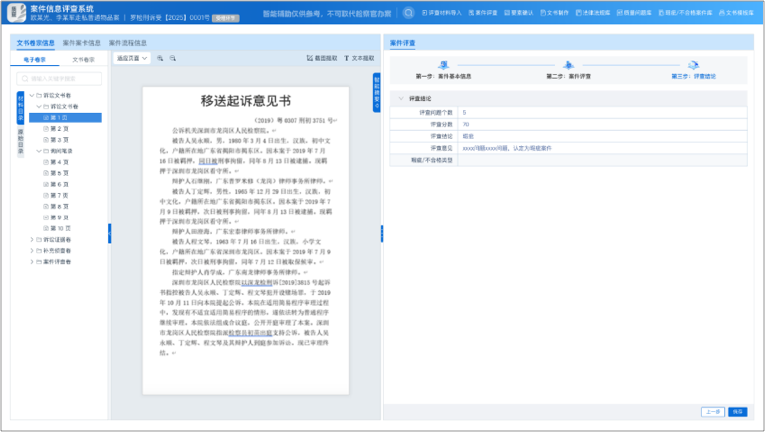Click the 上一步 previous step button

[713, 411]
